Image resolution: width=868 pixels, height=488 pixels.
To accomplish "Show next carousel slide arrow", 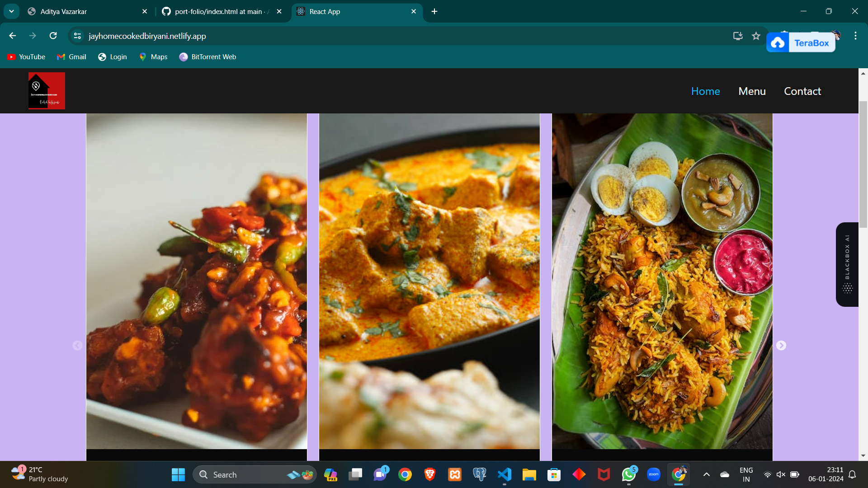I will (x=781, y=346).
